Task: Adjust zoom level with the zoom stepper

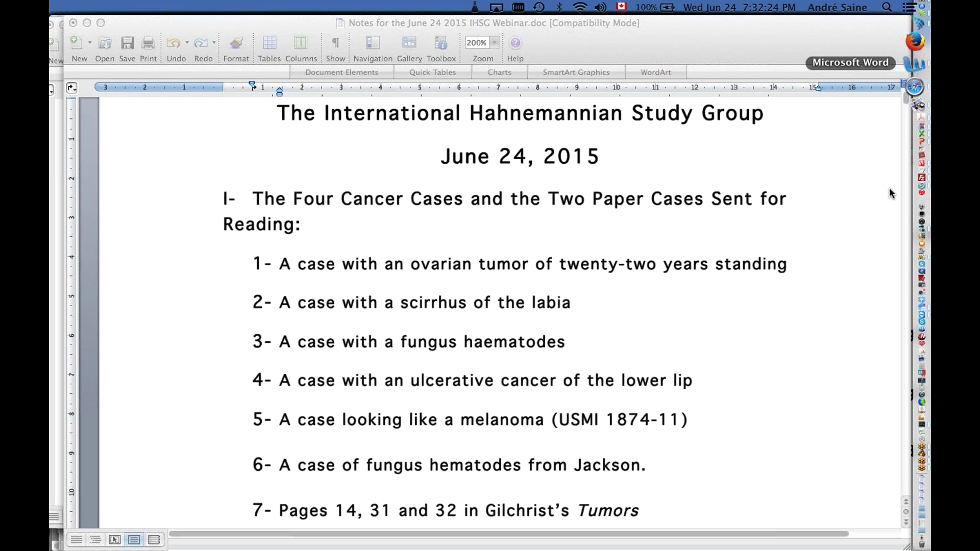Action: (x=496, y=43)
